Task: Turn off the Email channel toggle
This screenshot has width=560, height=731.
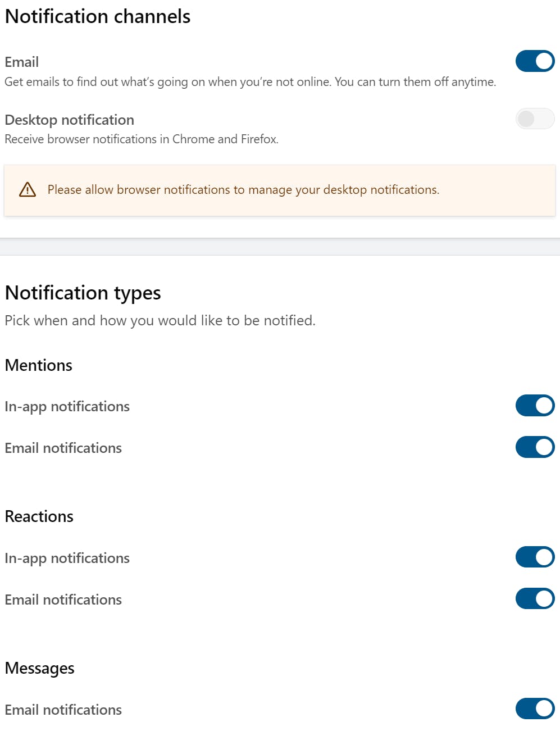Action: [535, 61]
